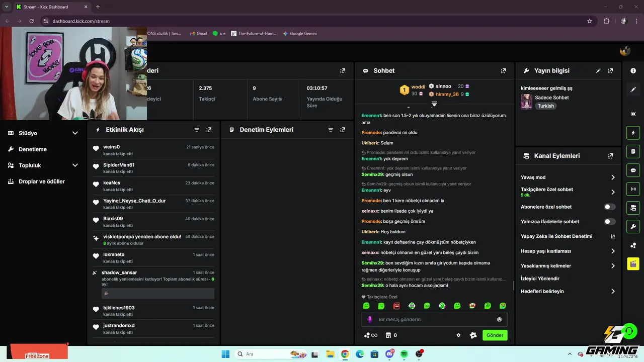644x362 pixels.
Task: Toggle the activity feed lightning widget button
Action: [x=633, y=133]
